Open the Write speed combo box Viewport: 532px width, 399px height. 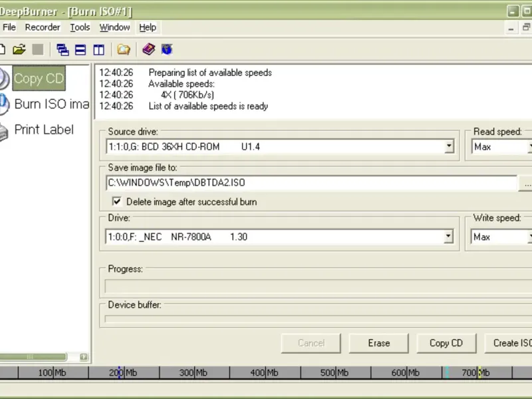pyautogui.click(x=501, y=237)
